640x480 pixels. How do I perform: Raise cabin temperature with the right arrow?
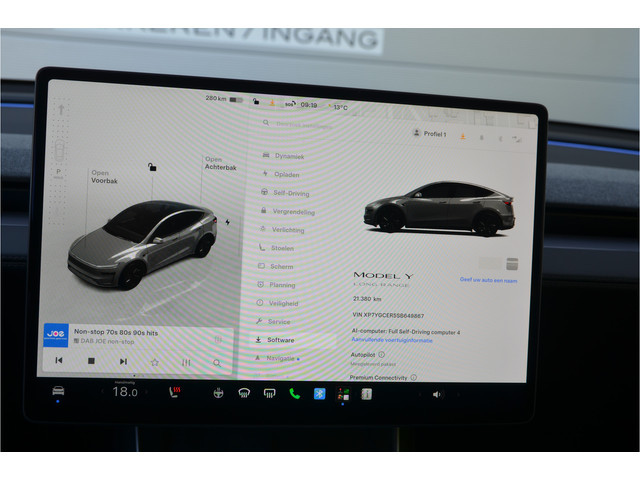coord(147,392)
